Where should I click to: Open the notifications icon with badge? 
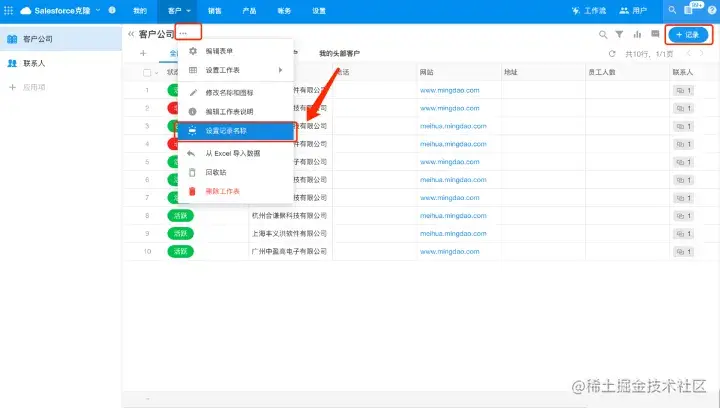coord(691,9)
